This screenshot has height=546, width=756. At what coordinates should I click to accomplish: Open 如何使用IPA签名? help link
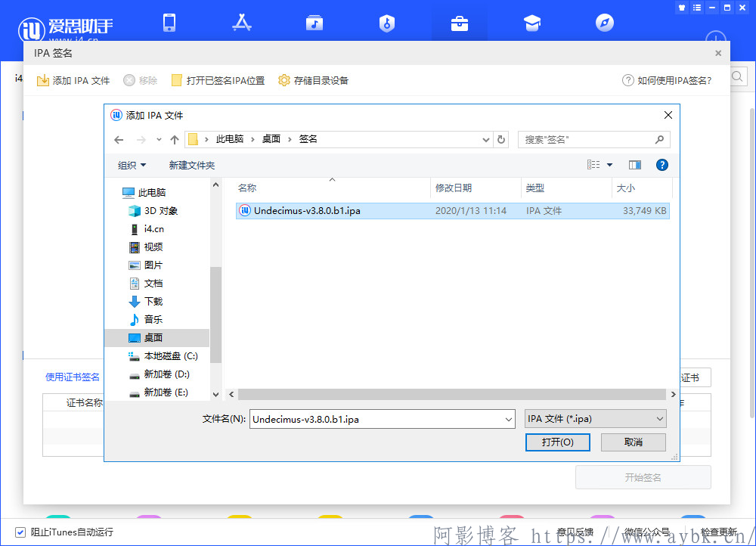667,81
